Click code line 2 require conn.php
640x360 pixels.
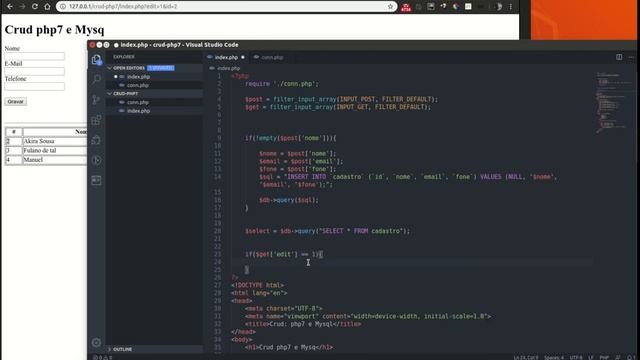[x=282, y=84]
